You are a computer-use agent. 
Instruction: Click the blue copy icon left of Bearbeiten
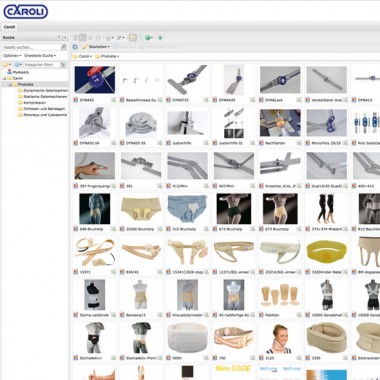pyautogui.click(x=75, y=47)
